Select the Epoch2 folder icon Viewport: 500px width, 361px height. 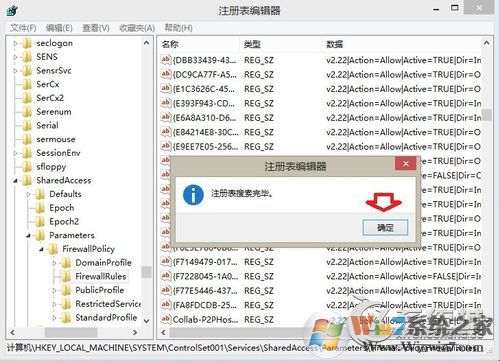(40, 222)
